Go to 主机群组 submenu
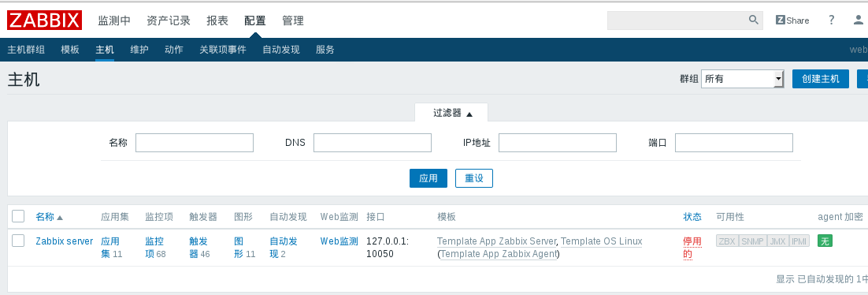868x295 pixels. 26,50
